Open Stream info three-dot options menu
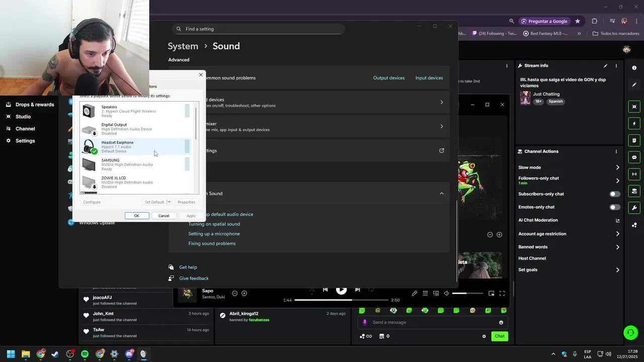This screenshot has width=644, height=362. (616, 66)
